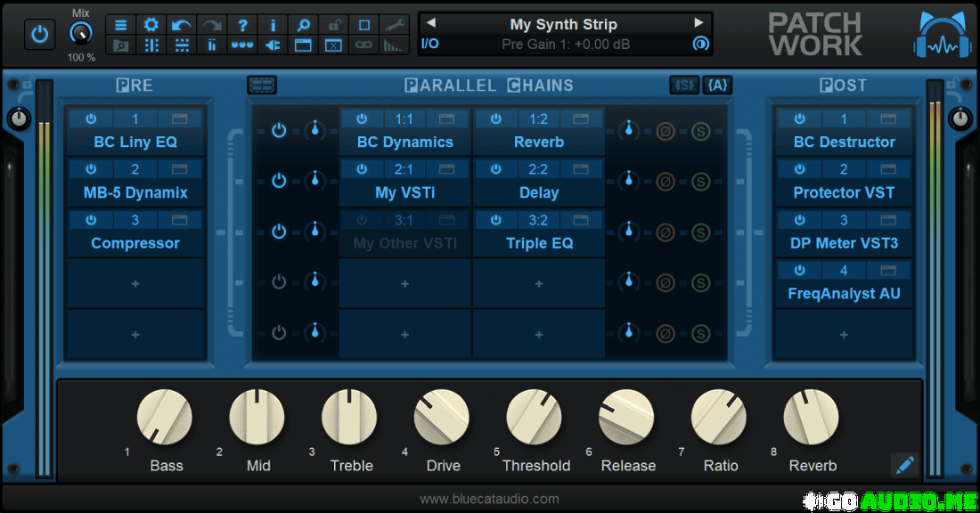Open slot menu for BC Liny EQ
This screenshot has height=513, width=980.
pos(135,142)
